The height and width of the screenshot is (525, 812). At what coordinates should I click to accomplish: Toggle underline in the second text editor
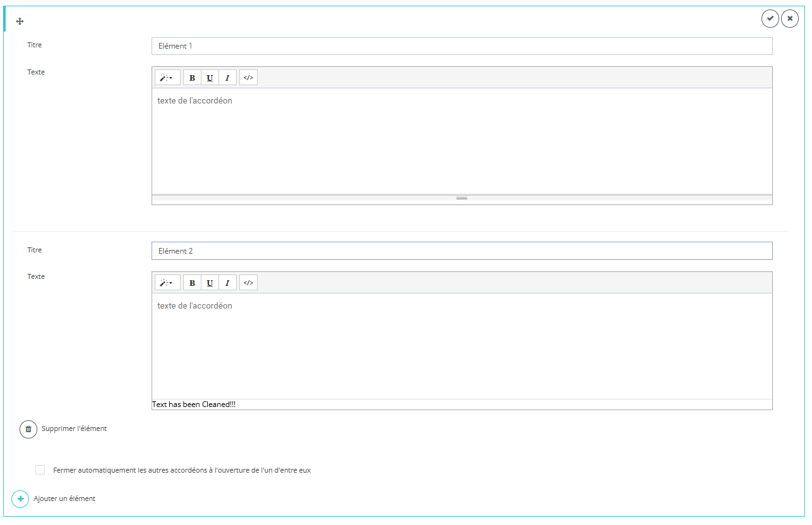(210, 283)
